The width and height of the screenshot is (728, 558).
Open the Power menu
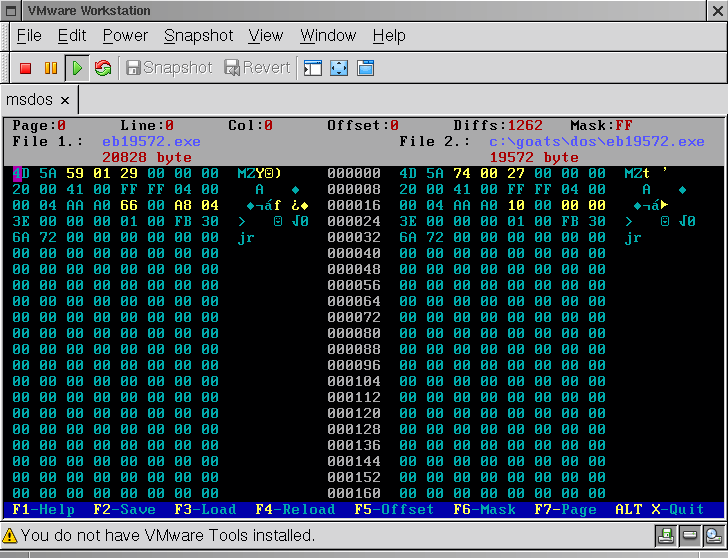[x=125, y=36]
